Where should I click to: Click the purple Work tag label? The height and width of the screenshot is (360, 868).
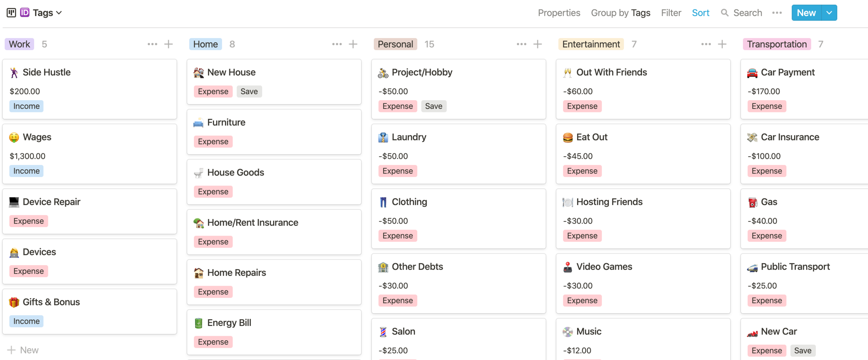click(x=19, y=44)
